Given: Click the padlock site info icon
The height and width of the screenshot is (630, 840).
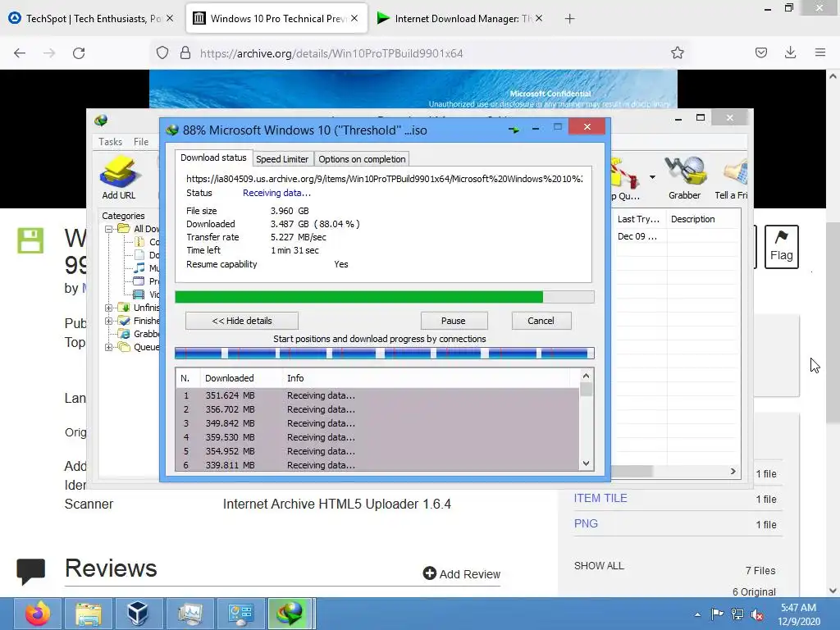Looking at the screenshot, I should pos(185,53).
